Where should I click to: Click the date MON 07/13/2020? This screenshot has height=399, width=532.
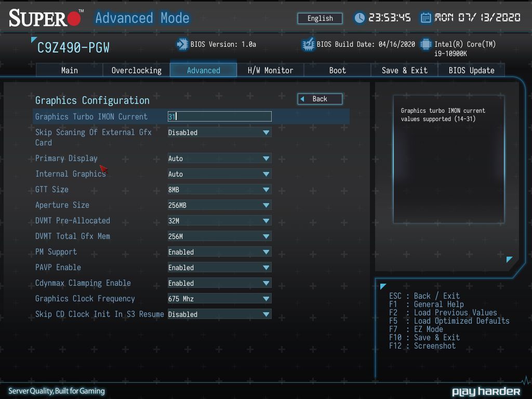(x=477, y=18)
